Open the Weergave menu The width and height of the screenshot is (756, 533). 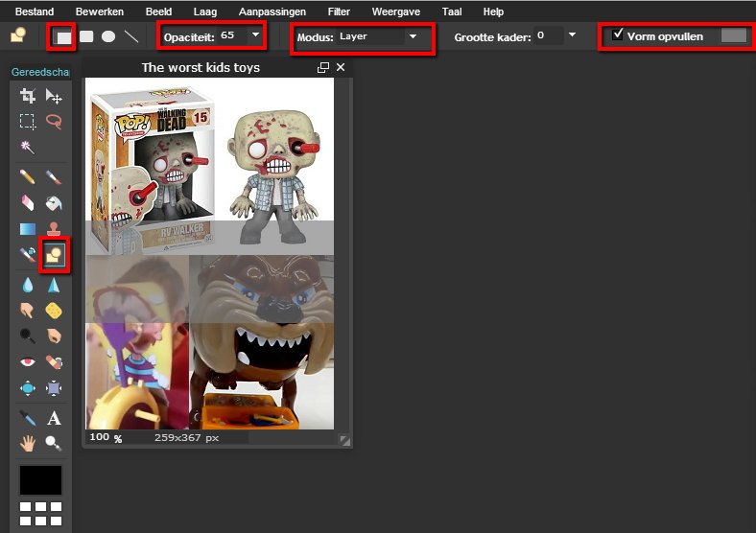(396, 12)
